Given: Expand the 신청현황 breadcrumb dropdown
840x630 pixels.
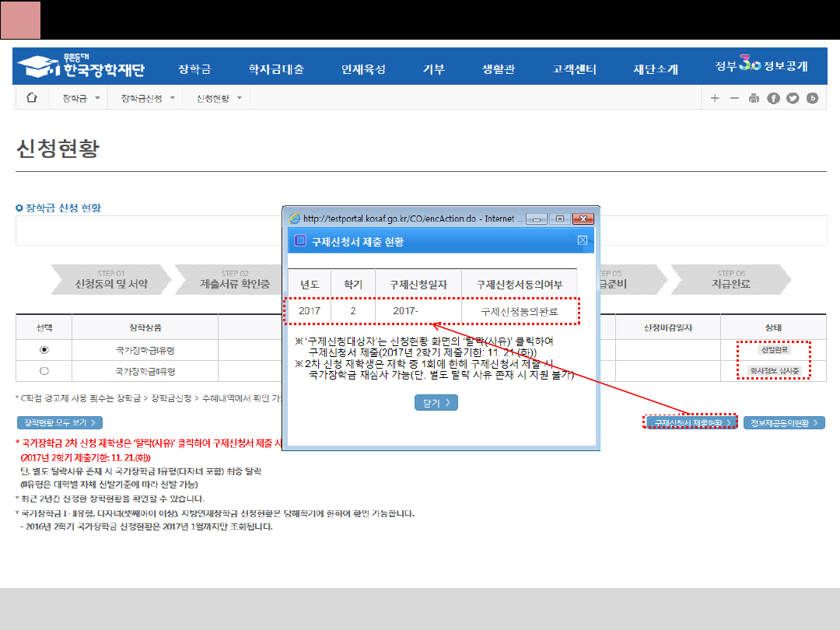Looking at the screenshot, I should point(219,98).
